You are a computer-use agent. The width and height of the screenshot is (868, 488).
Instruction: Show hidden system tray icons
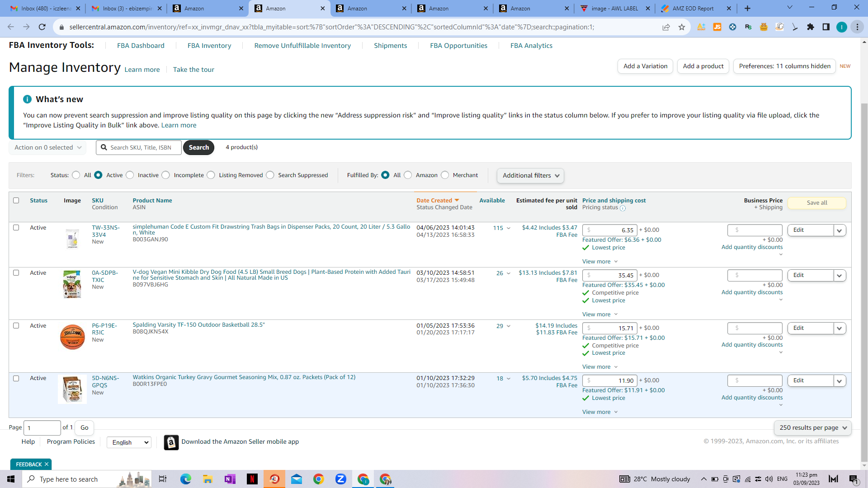tap(703, 479)
